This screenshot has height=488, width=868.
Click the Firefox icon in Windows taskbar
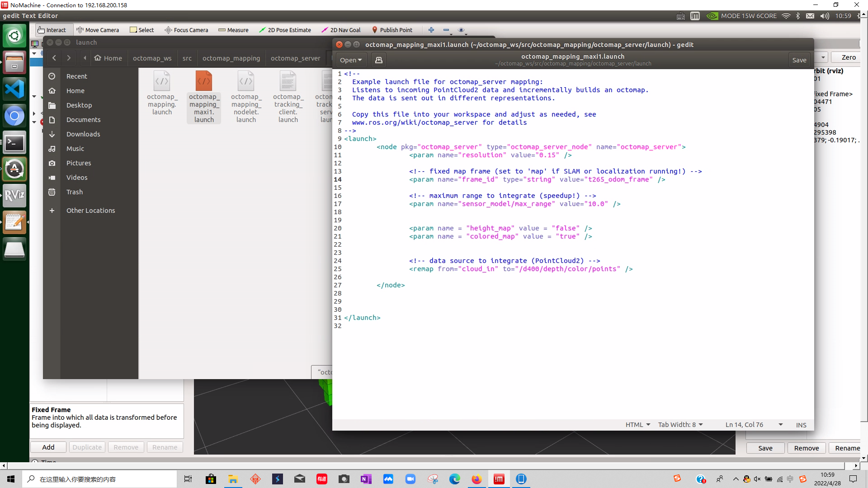pos(476,479)
